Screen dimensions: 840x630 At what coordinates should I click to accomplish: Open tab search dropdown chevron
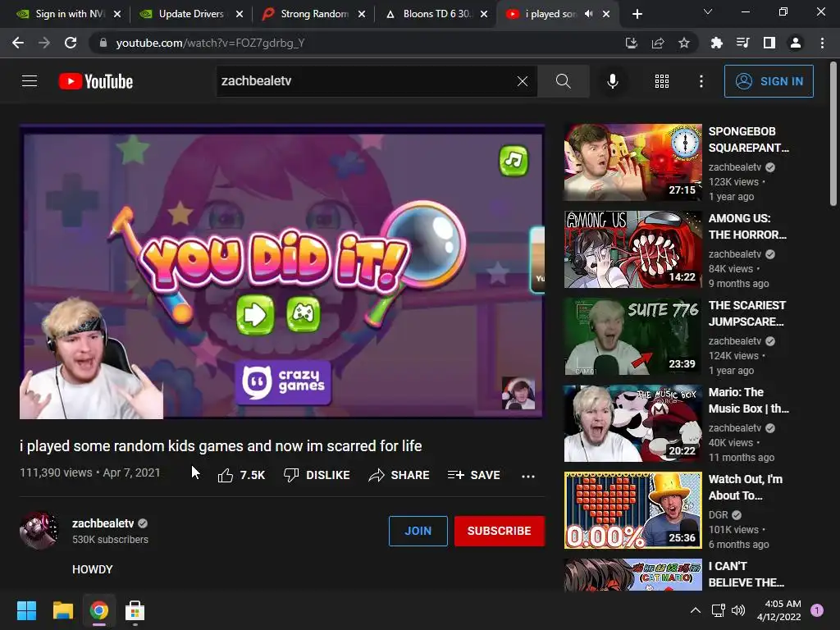click(708, 11)
